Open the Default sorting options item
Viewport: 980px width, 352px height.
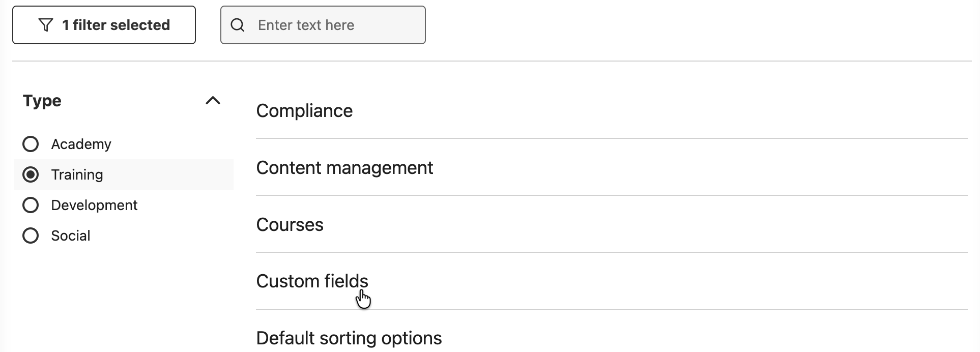click(x=349, y=338)
